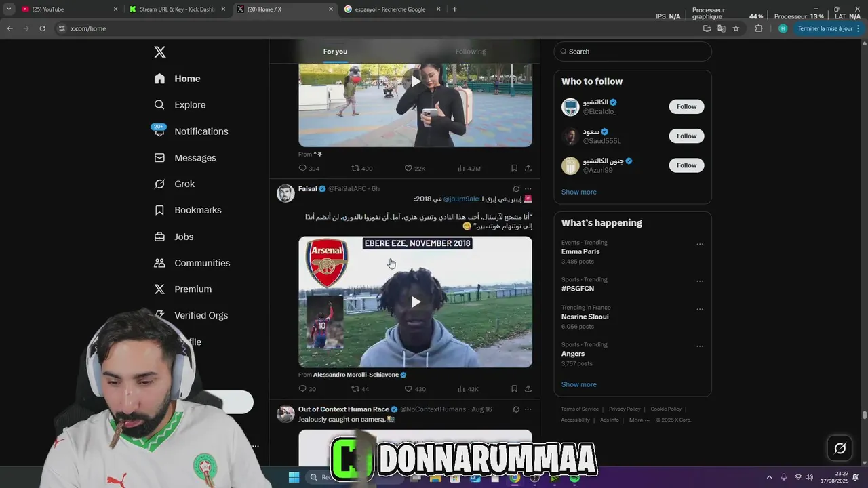Screen dimensions: 868x488
Task: Click Show more under What's happening
Action: click(579, 385)
